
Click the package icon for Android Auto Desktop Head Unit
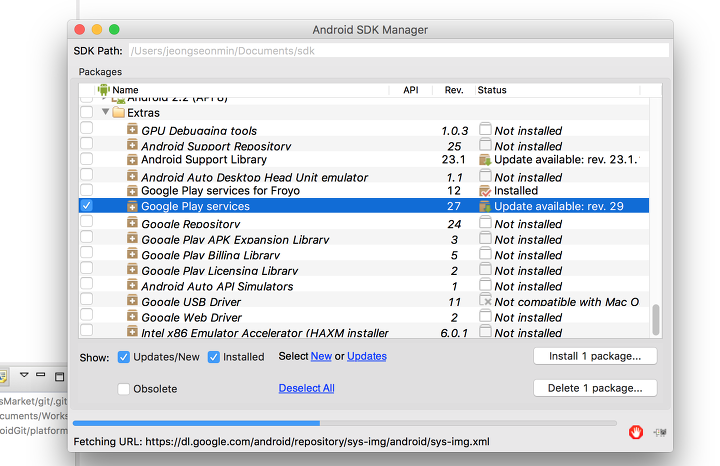point(132,176)
